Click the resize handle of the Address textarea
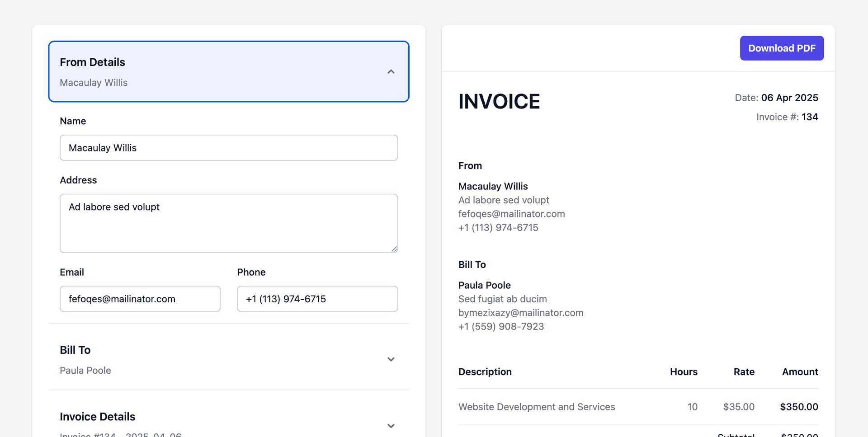The height and width of the screenshot is (437, 868). click(x=394, y=249)
